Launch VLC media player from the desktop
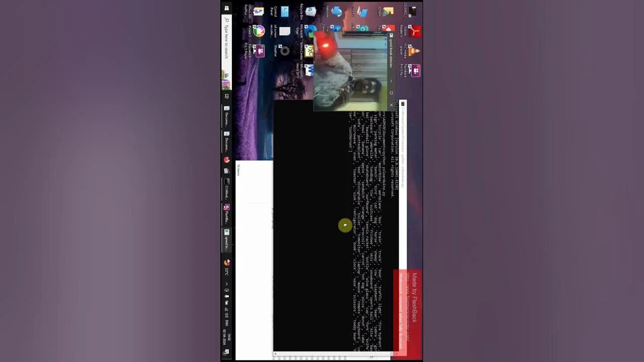 click(410, 51)
